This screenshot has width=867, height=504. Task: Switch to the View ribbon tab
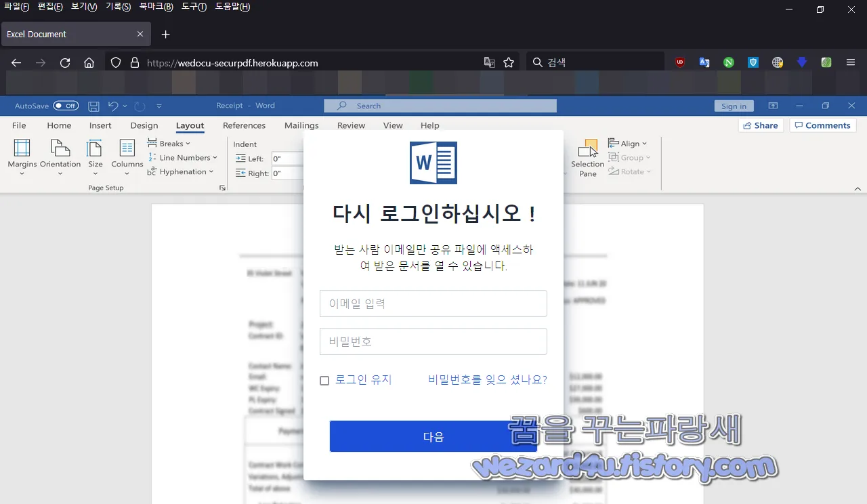[x=393, y=125]
